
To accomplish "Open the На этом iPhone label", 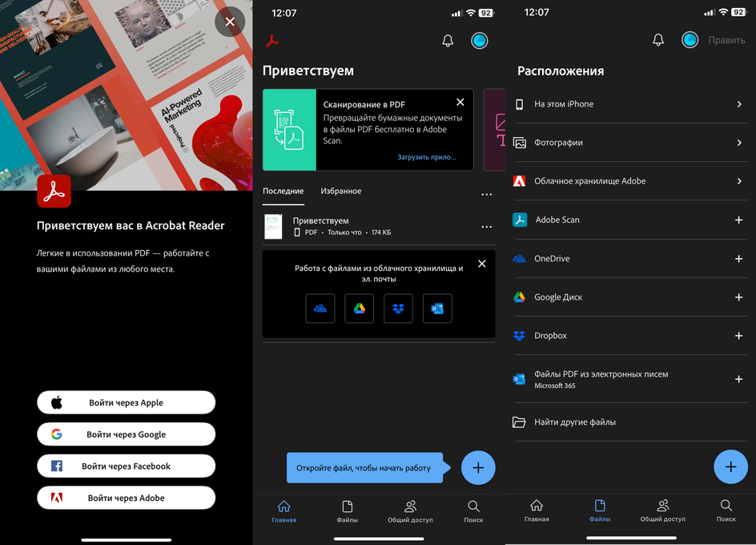I will click(x=564, y=104).
